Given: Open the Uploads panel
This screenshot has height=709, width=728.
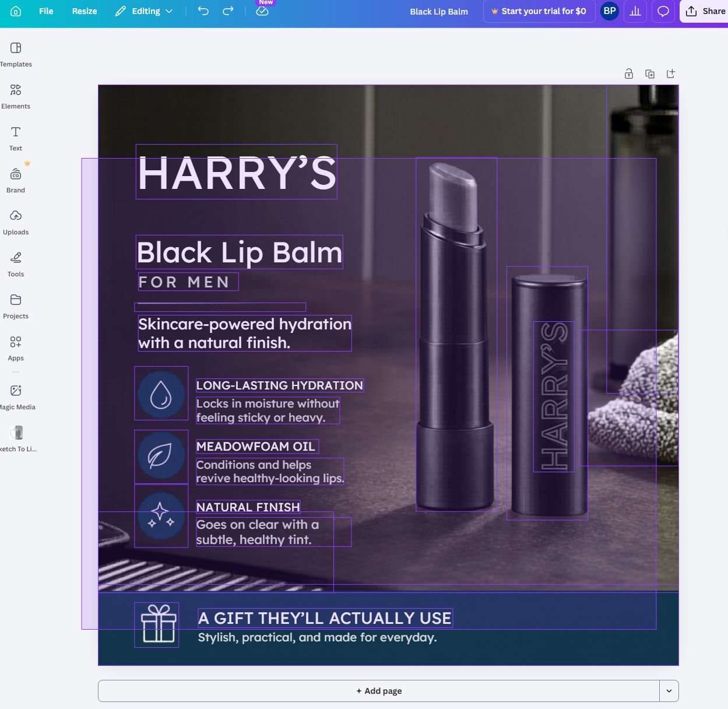Looking at the screenshot, I should (16, 222).
